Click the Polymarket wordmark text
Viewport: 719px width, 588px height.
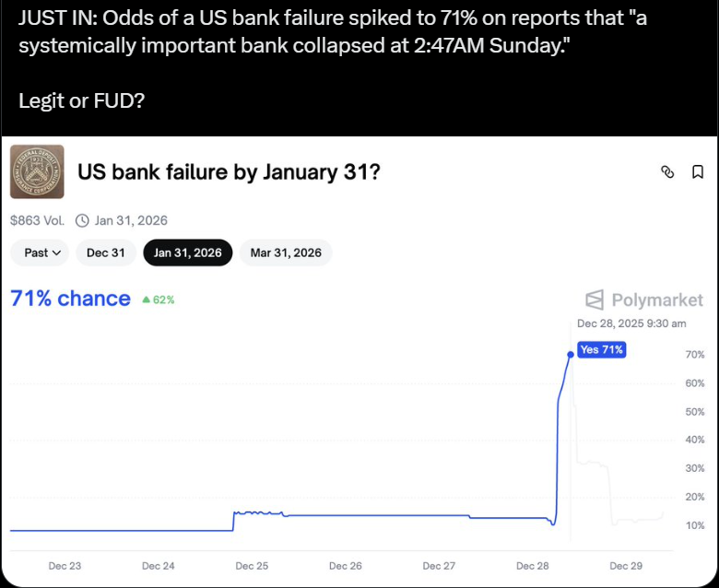point(657,300)
